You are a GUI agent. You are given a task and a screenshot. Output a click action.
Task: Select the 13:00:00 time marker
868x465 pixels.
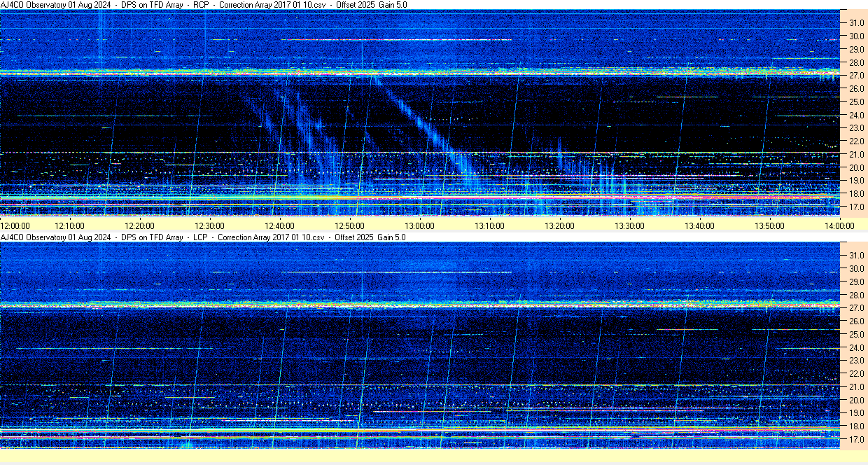click(x=419, y=225)
